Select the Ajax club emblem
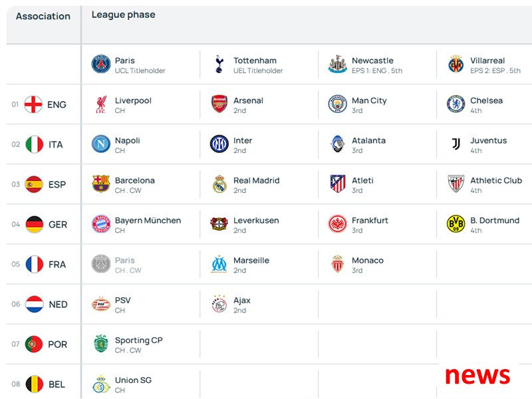The image size is (532, 399). coord(219,304)
